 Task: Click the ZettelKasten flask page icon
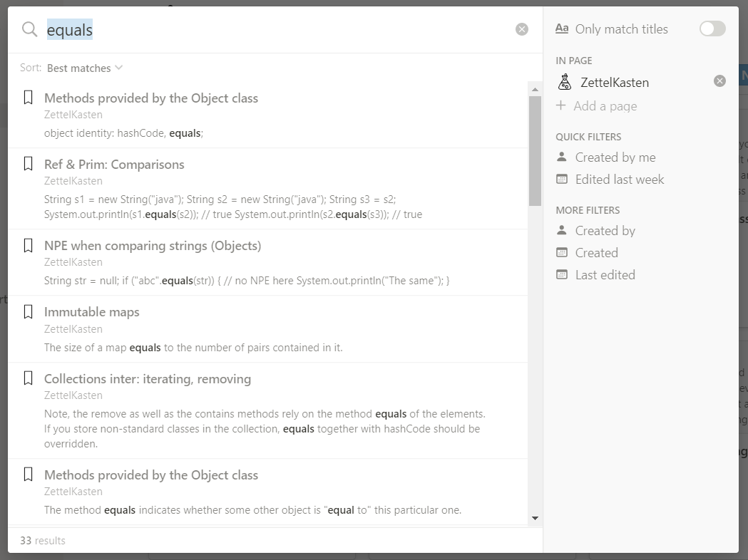[564, 82]
